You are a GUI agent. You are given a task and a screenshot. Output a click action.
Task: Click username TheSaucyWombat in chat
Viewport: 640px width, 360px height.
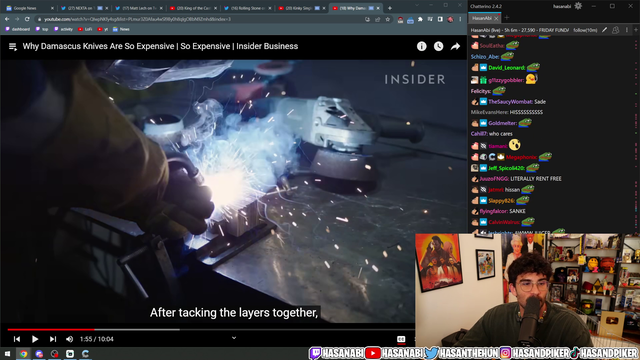tap(510, 102)
